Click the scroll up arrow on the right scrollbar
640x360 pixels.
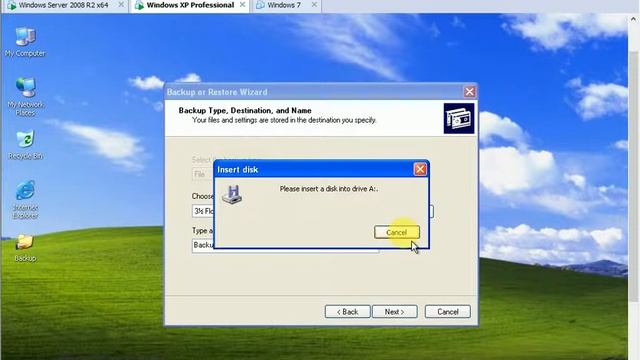coord(633,19)
